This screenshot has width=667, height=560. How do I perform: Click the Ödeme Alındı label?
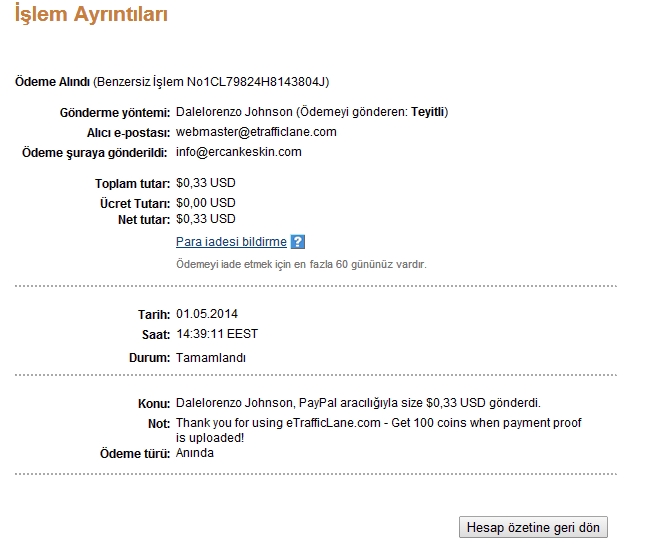click(52, 82)
